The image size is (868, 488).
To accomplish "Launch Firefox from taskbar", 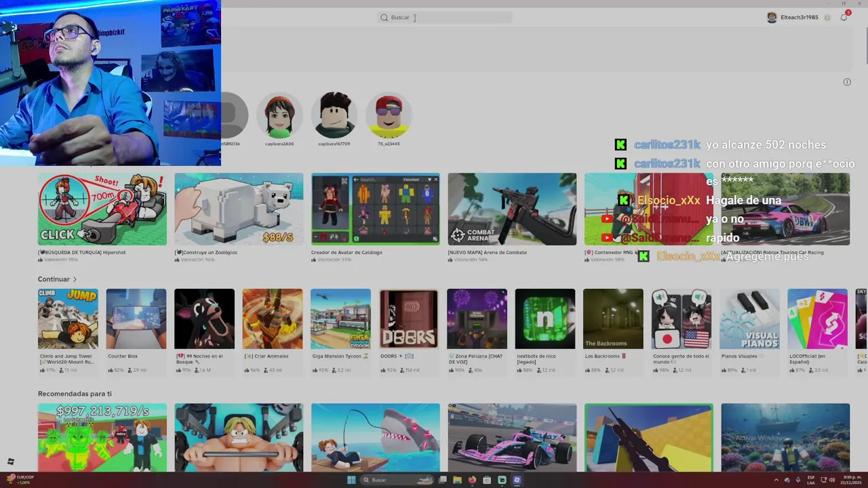I will 472,480.
